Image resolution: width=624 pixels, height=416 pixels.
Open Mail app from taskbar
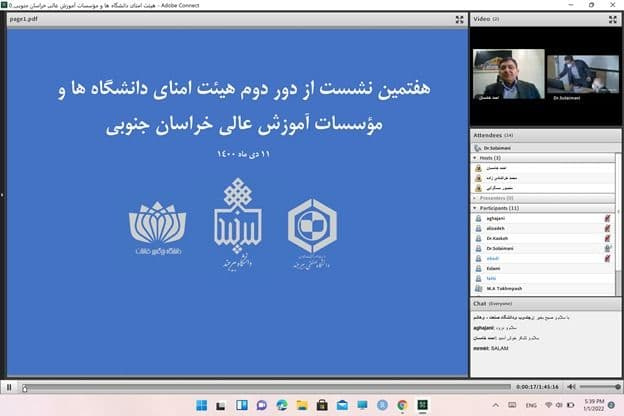pos(342,405)
